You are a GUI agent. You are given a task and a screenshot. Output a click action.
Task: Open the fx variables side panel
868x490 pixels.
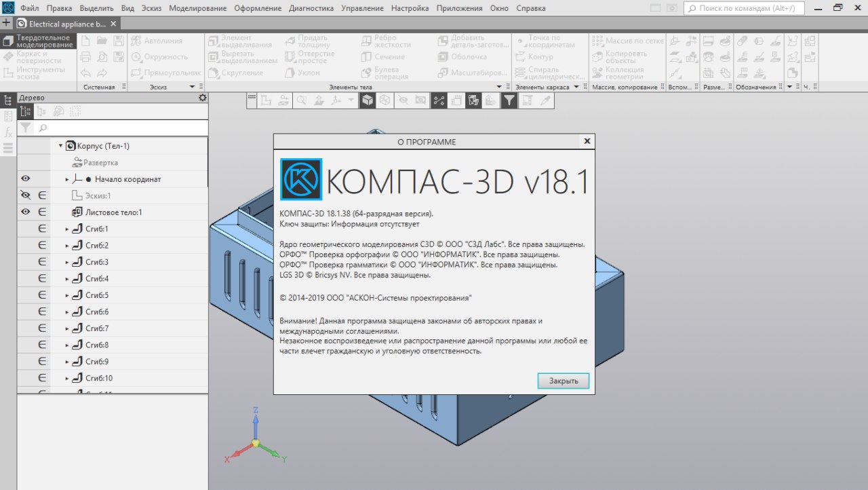coord(8,132)
